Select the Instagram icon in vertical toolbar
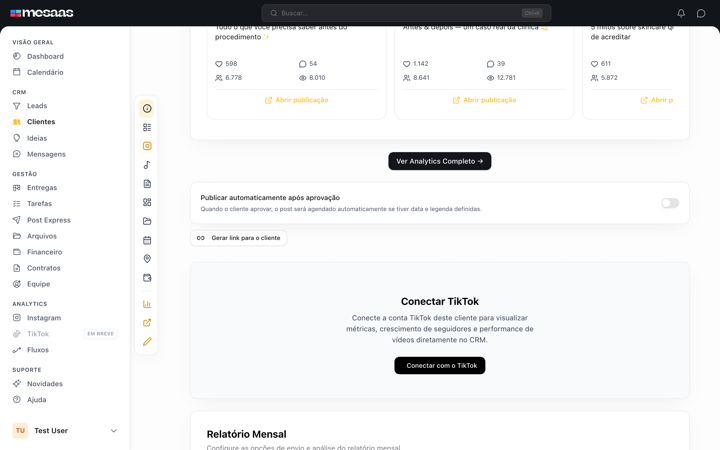 147,146
